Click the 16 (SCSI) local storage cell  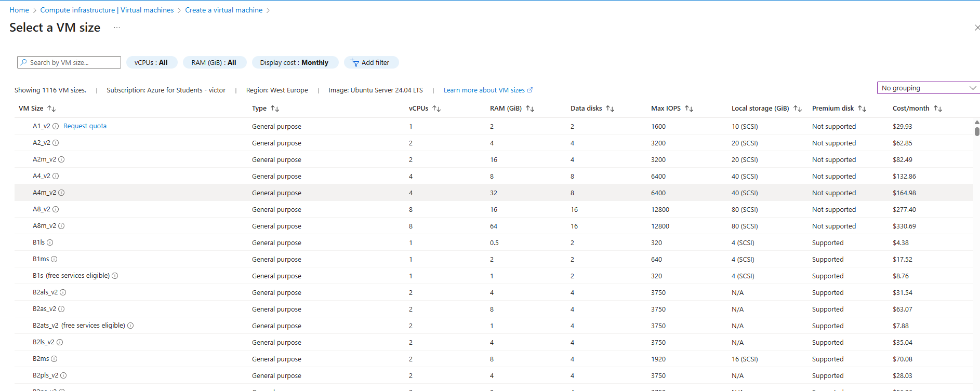tap(745, 359)
